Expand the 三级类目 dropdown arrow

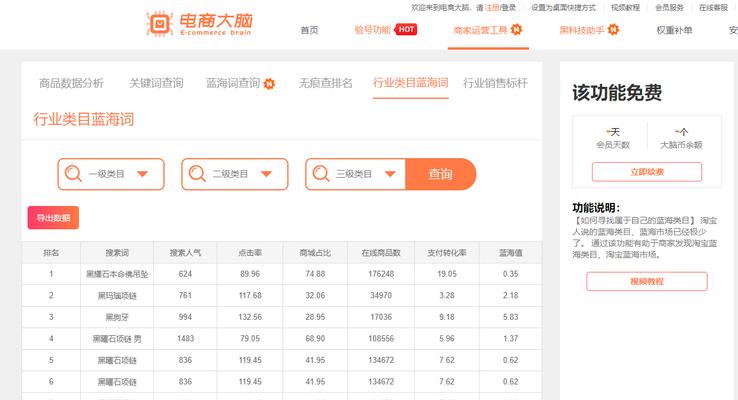pos(390,174)
